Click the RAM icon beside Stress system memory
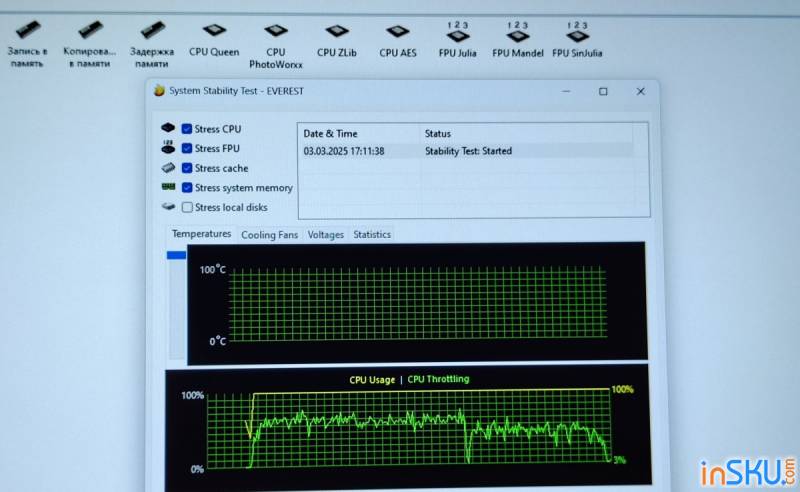The width and height of the screenshot is (800, 492). (x=168, y=187)
